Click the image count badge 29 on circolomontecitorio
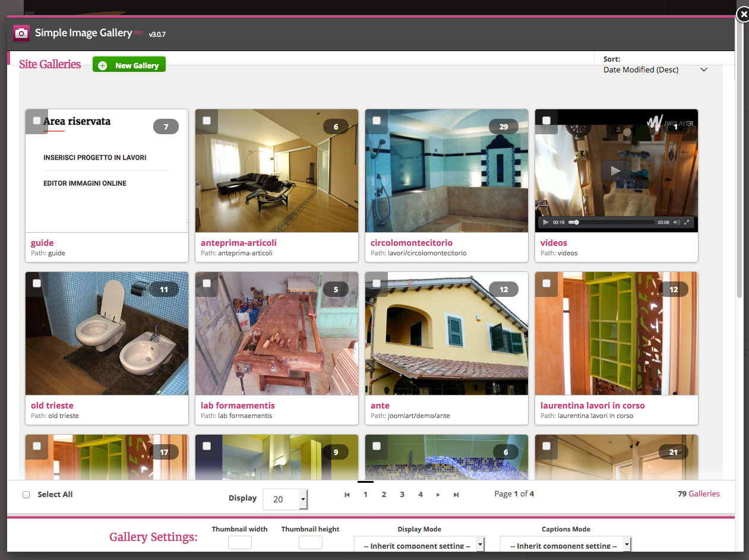Image resolution: width=749 pixels, height=560 pixels. coord(504,126)
